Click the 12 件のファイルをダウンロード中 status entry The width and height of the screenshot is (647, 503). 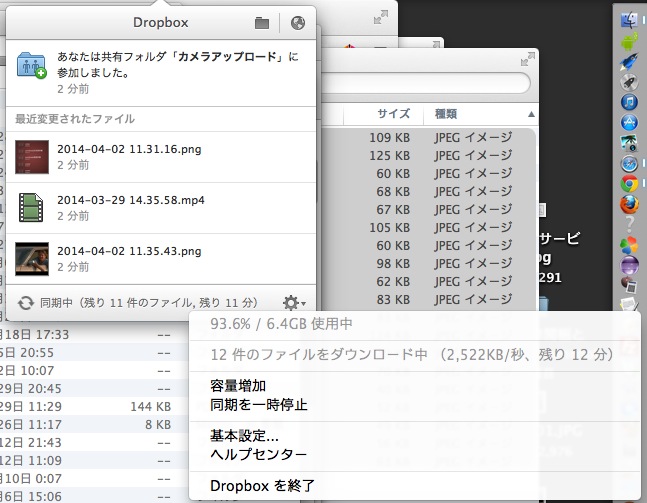tap(412, 354)
